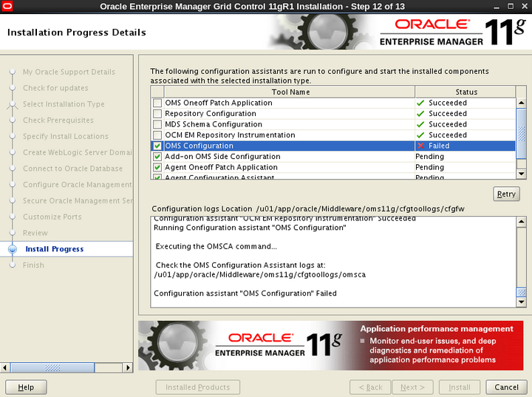Select the OMS Configuration row text
Viewport: 532px width, 397px height.
click(199, 146)
